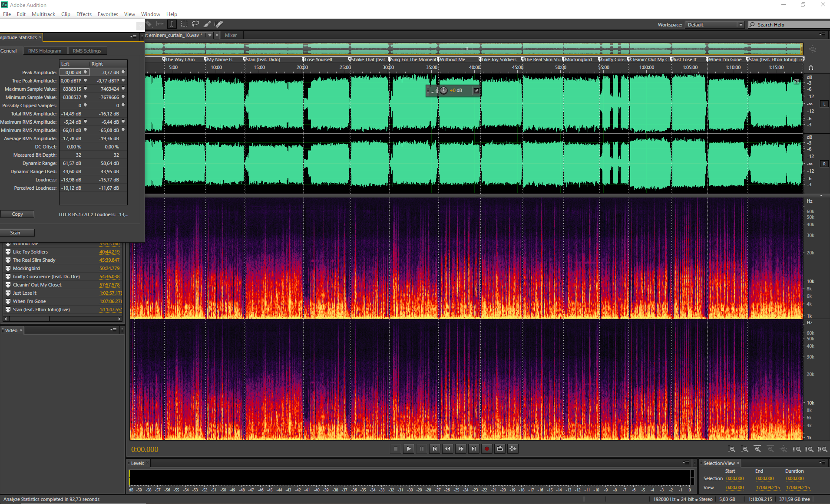Image resolution: width=830 pixels, height=504 pixels.
Task: Click the markers list horizontal scrollbar
Action: (x=62, y=319)
